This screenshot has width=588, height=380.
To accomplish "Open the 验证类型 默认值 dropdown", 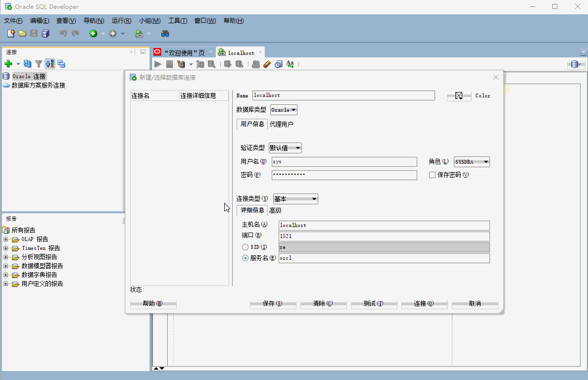I will 286,147.
